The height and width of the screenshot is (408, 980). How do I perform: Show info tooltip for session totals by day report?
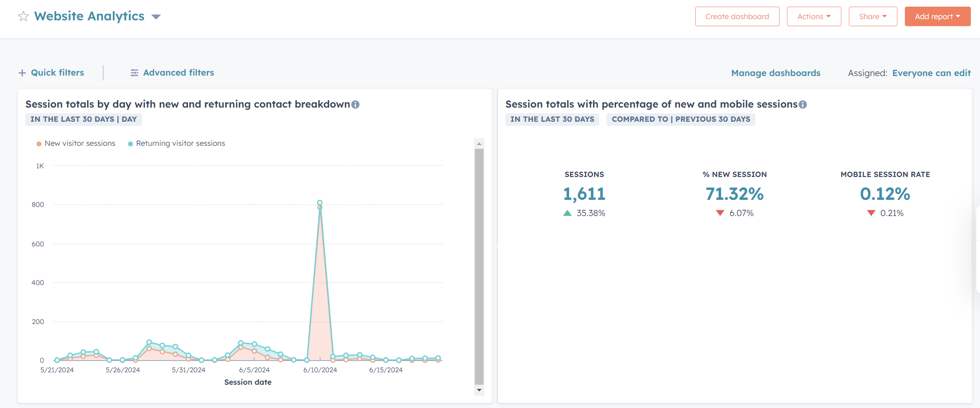[355, 104]
